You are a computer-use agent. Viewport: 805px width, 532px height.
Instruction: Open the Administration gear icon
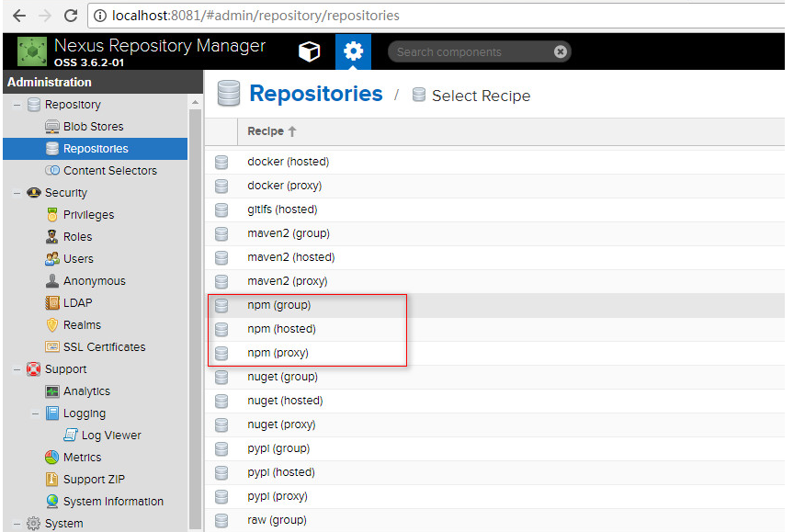(353, 51)
